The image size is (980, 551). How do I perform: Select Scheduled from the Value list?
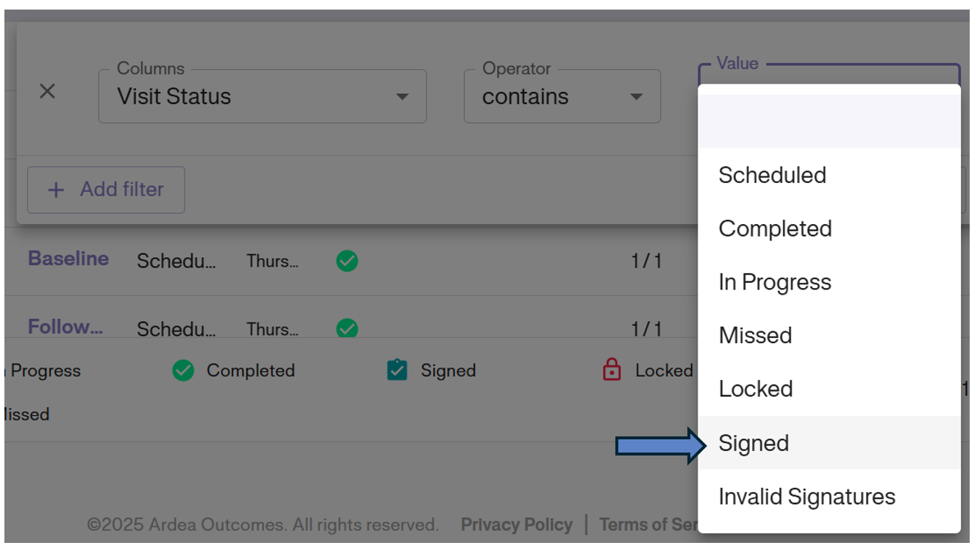point(772,175)
